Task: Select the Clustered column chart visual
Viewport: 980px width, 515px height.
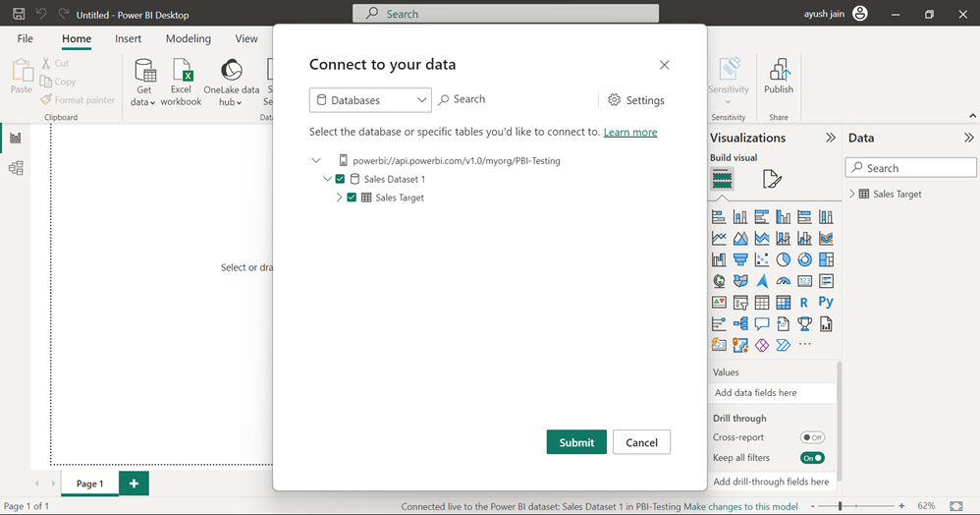Action: (784, 217)
